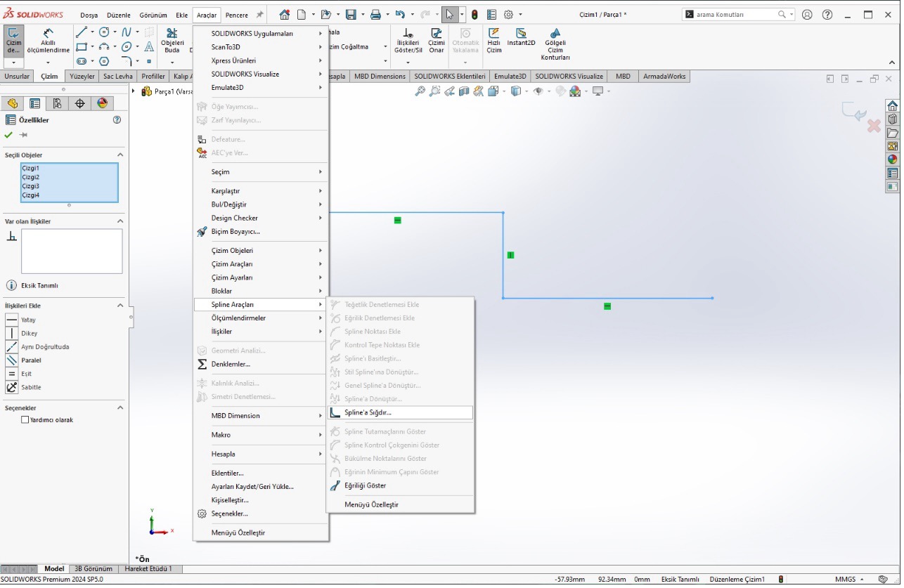Click the red X cancel sketch corner icon
This screenshot has height=588, width=904.
point(874,126)
